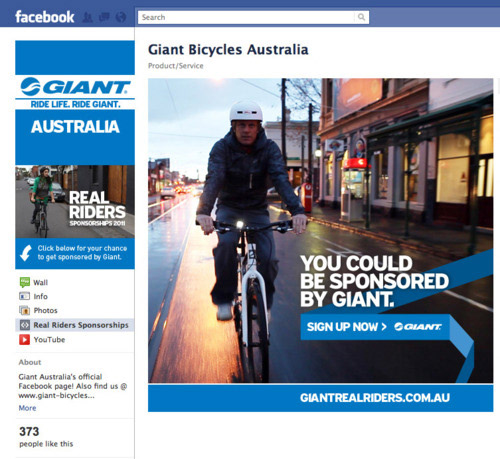
Task: Focus the Search input field
Action: [x=246, y=17]
